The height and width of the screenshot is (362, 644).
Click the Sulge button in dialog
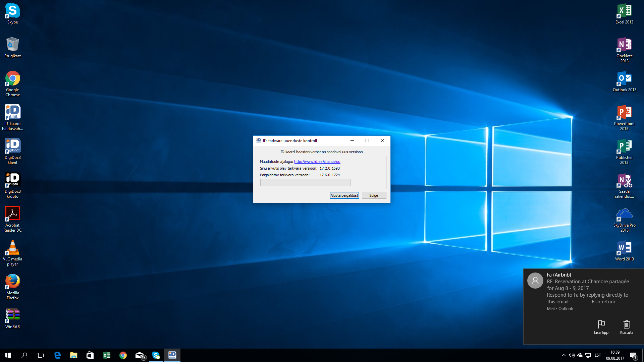click(374, 195)
